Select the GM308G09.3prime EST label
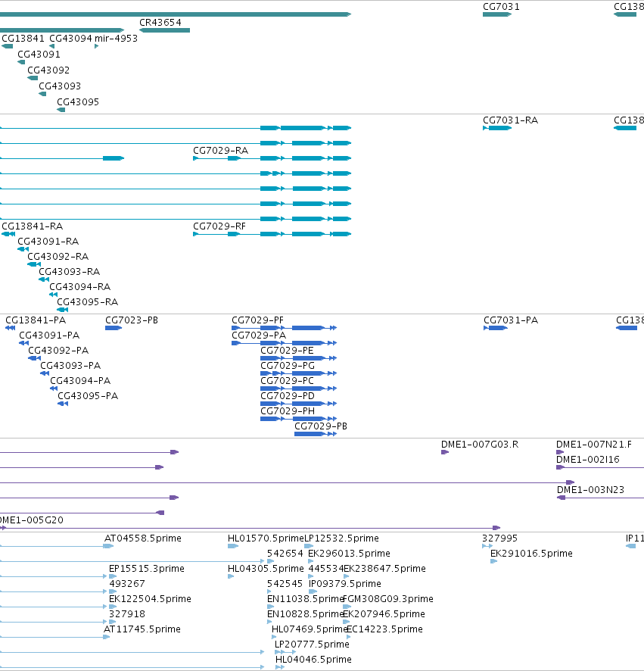Viewport: 644px width, 671px height. tap(388, 599)
